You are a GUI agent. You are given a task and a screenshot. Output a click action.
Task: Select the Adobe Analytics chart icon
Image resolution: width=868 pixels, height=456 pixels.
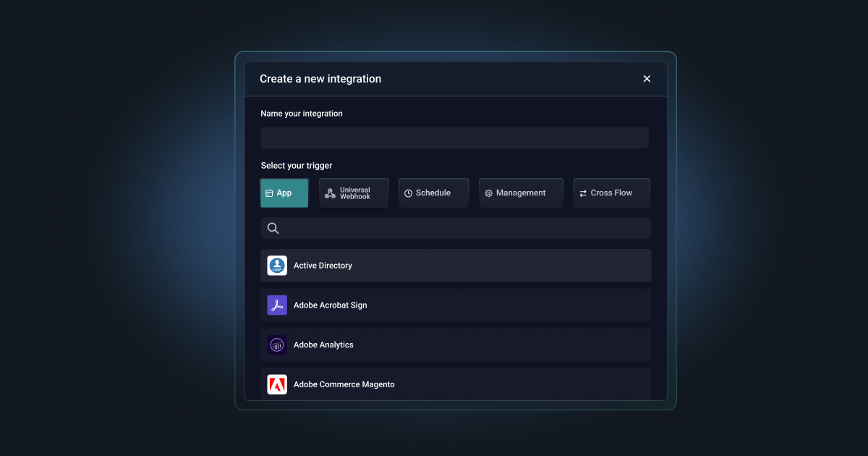tap(277, 345)
